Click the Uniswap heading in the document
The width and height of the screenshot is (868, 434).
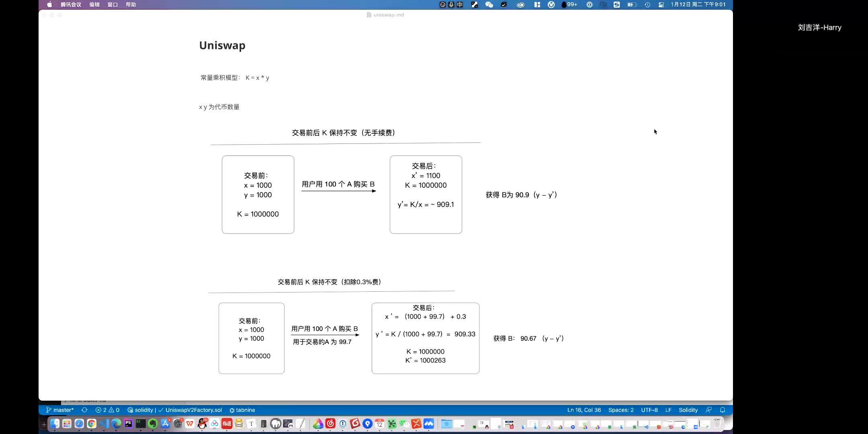point(222,45)
